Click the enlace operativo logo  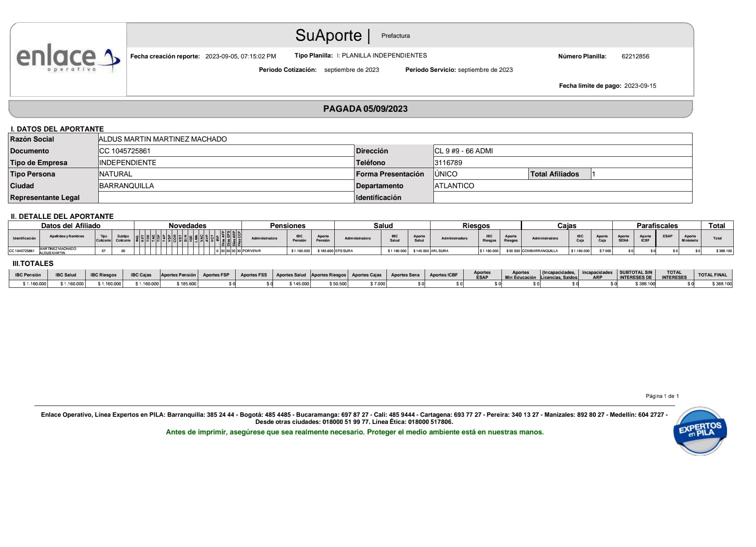[68, 59]
